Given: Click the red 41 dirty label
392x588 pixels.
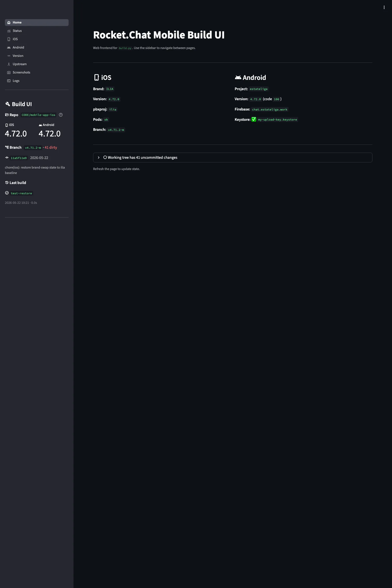Looking at the screenshot, I should (x=51, y=147).
